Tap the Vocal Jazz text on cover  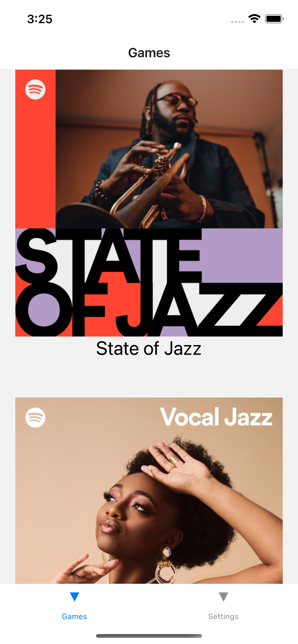[x=216, y=417]
